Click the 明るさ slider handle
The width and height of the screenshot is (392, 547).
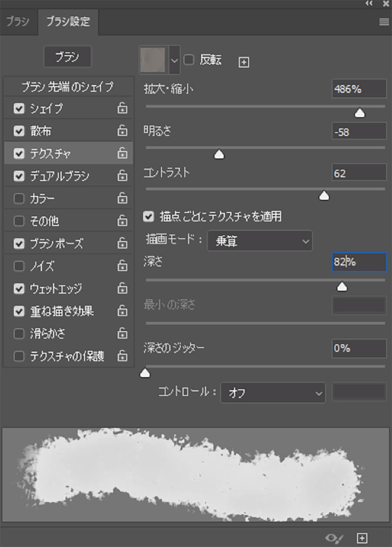[219, 155]
